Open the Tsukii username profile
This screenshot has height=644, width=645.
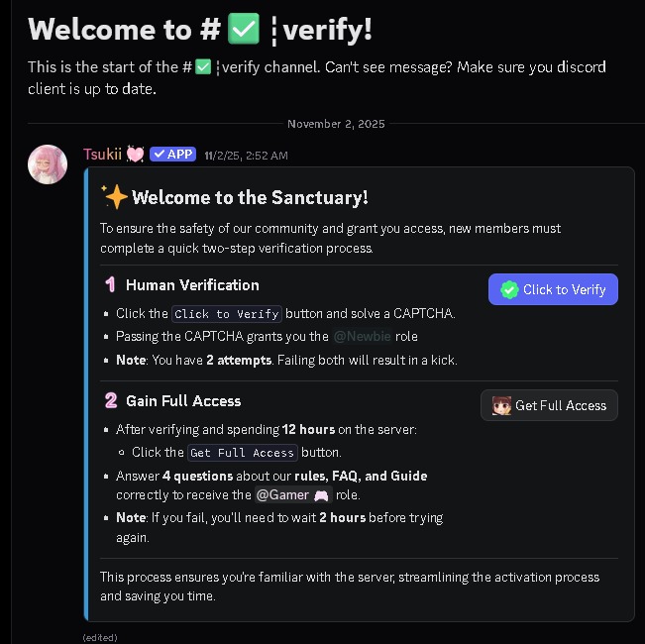(102, 155)
